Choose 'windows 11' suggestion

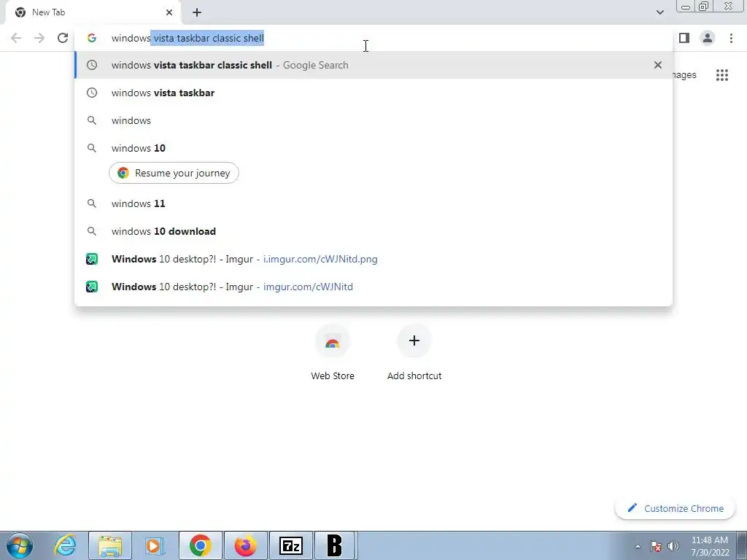[x=373, y=203]
